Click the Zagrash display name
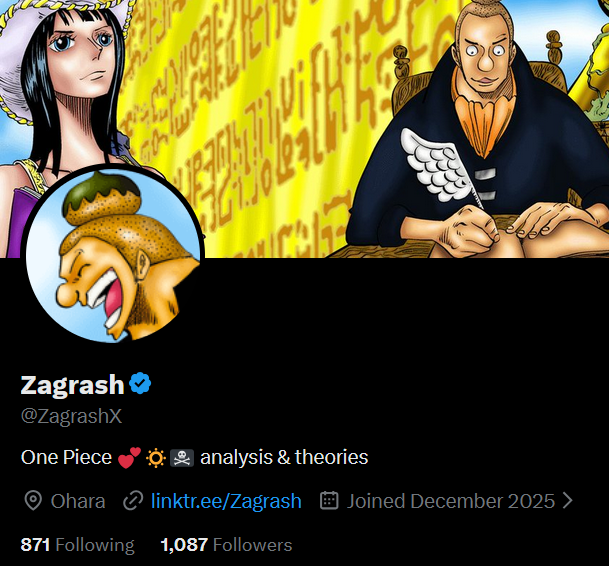The image size is (609, 566). click(72, 385)
